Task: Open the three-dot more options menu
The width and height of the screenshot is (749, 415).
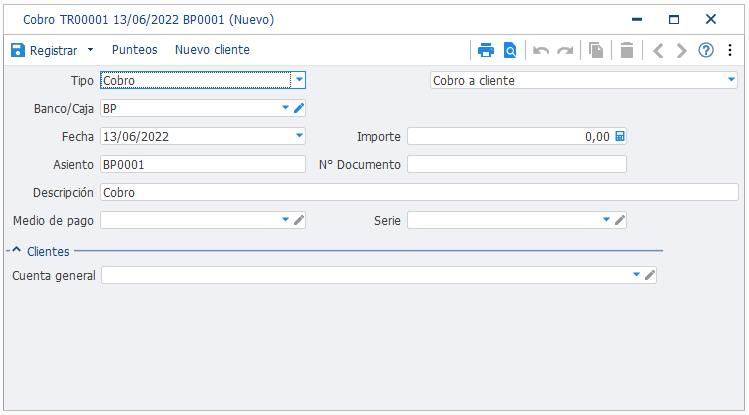Action: pos(730,50)
